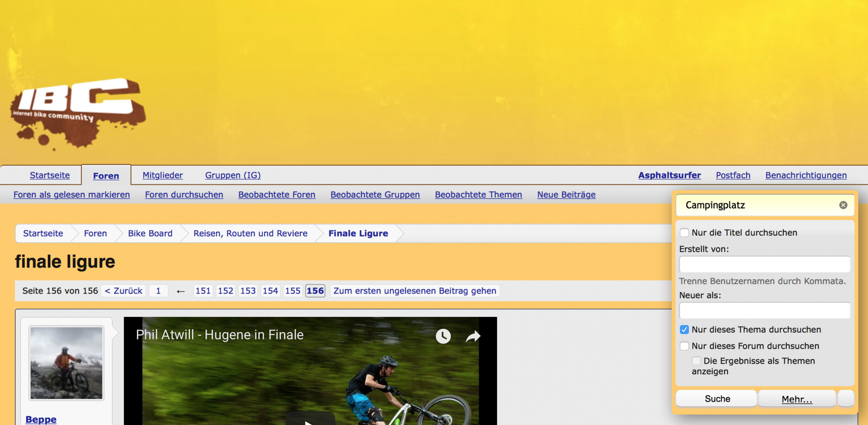Viewport: 868px width, 425px height.
Task: Click 'Reisen, Routen und Reviere' breadcrumb
Action: click(x=250, y=233)
